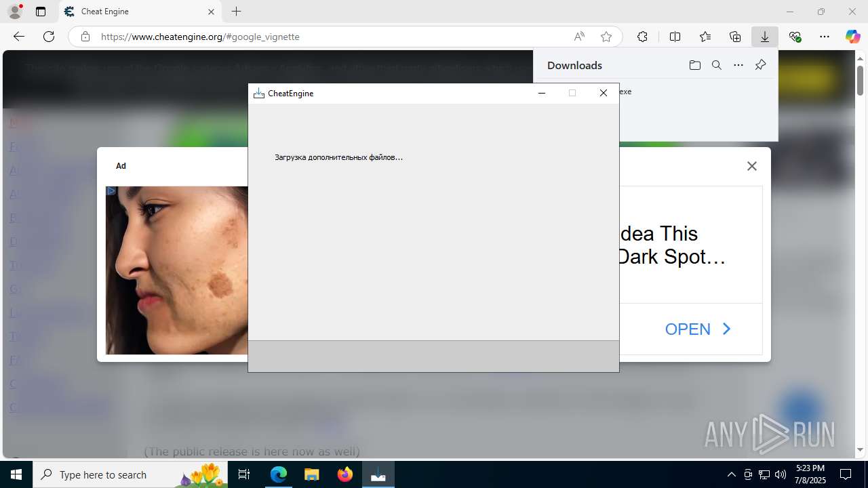The image size is (868, 488).
Task: Pin the Downloads panel
Action: (x=760, y=65)
